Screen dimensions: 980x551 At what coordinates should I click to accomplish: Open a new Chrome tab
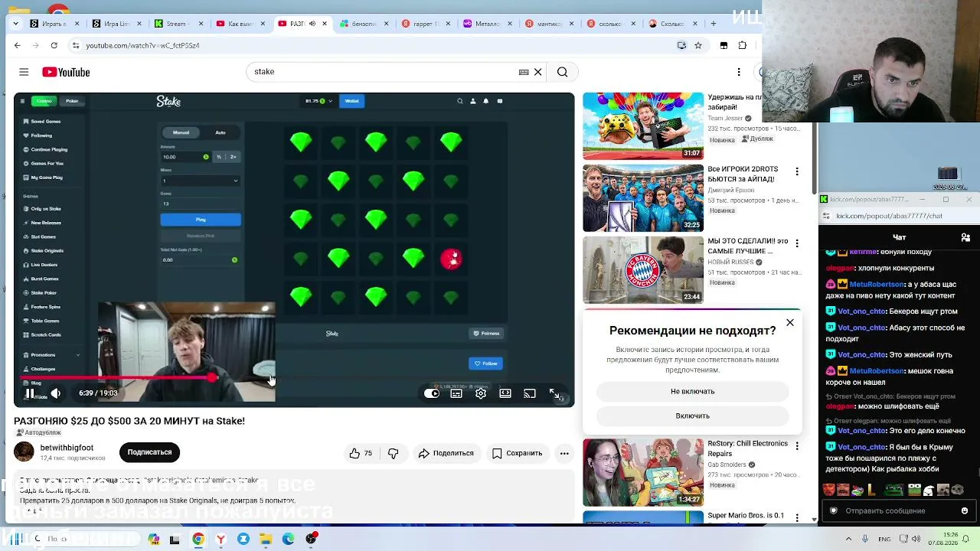(713, 24)
